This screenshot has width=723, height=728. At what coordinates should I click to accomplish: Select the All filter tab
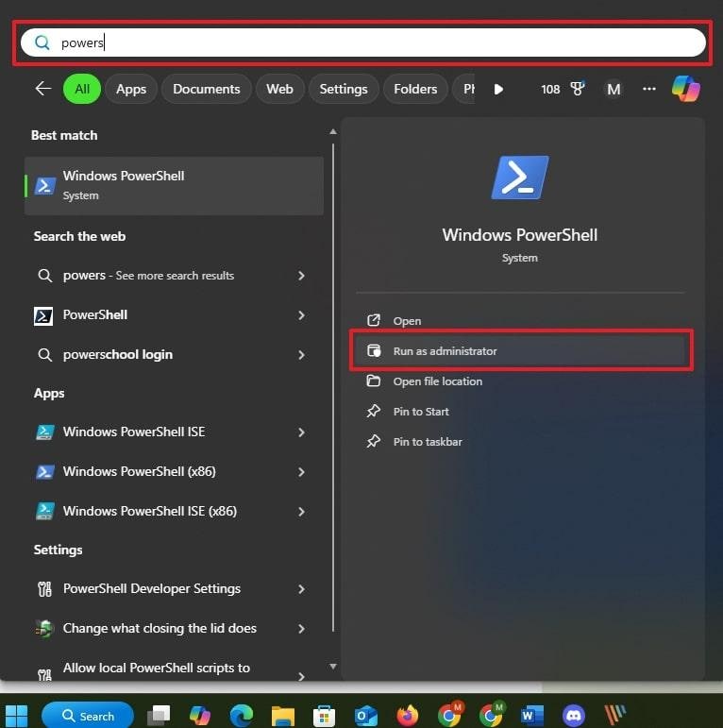coord(82,89)
